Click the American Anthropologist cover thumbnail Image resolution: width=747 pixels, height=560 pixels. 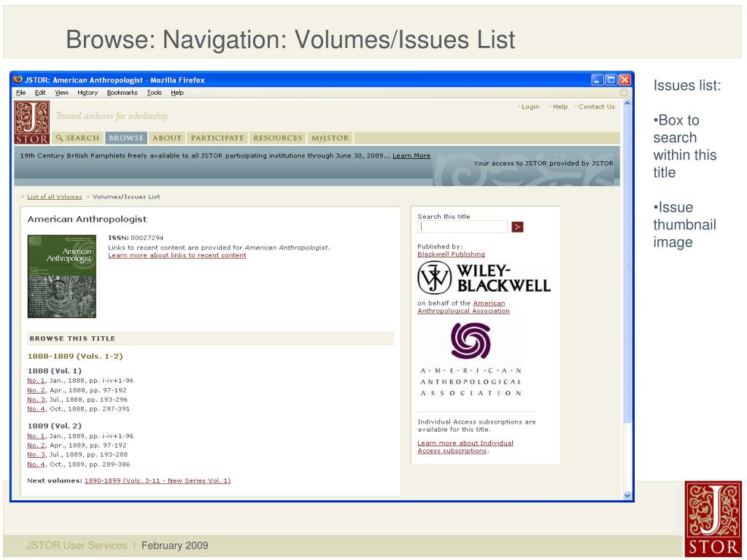(62, 276)
